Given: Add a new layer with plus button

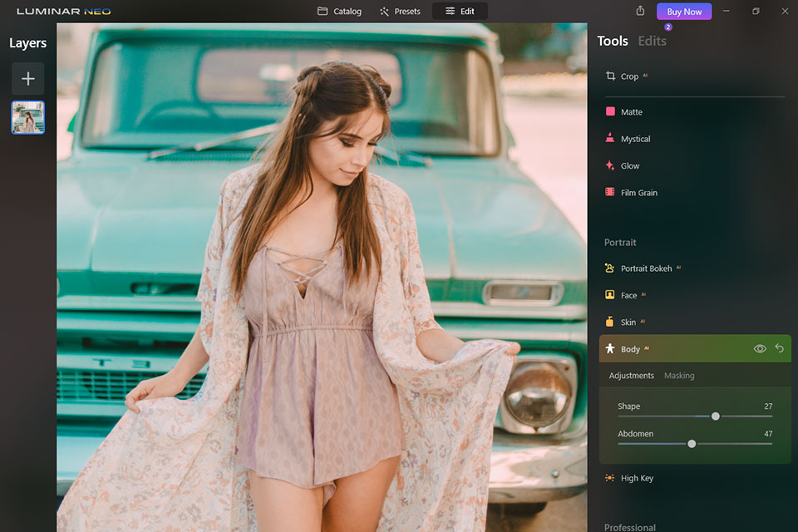Looking at the screenshot, I should point(28,78).
